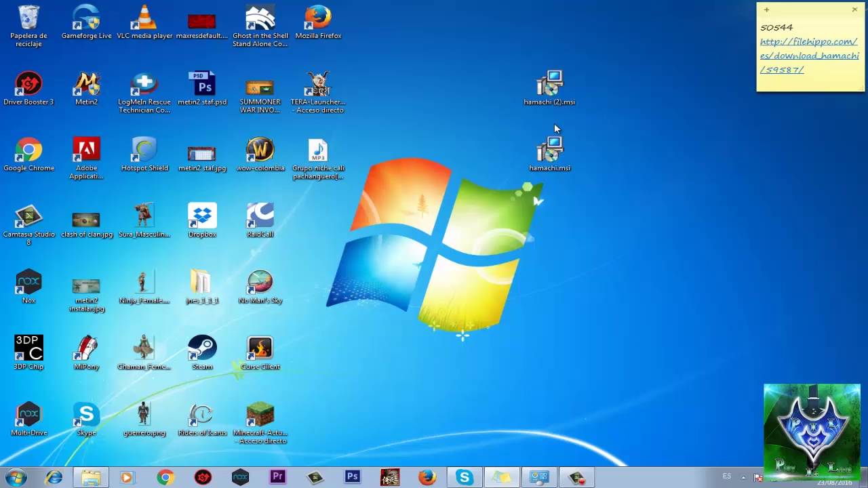
Task: Open Nox Multi-Drive desktop shortcut
Action: 28,419
